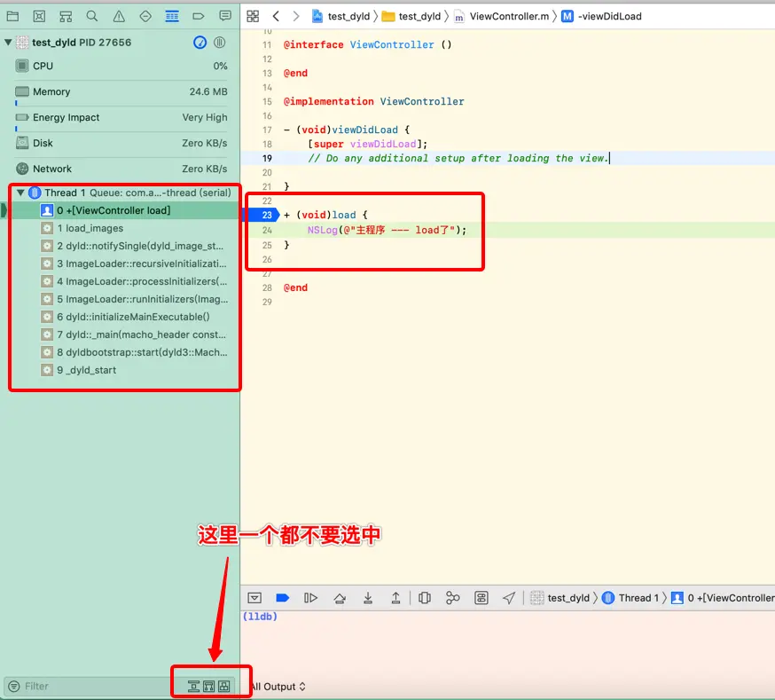This screenshot has width=775, height=700.
Task: Hide the debug area toggle
Action: [254, 598]
